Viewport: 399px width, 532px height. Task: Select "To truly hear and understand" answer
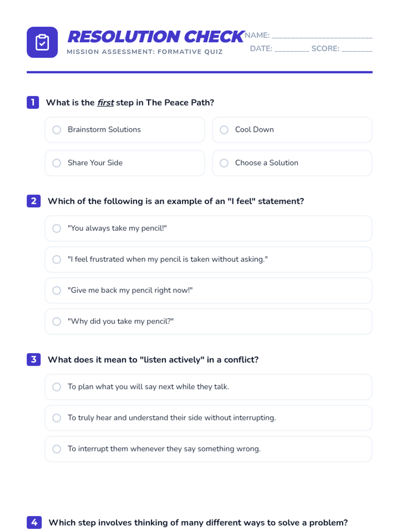point(208,418)
